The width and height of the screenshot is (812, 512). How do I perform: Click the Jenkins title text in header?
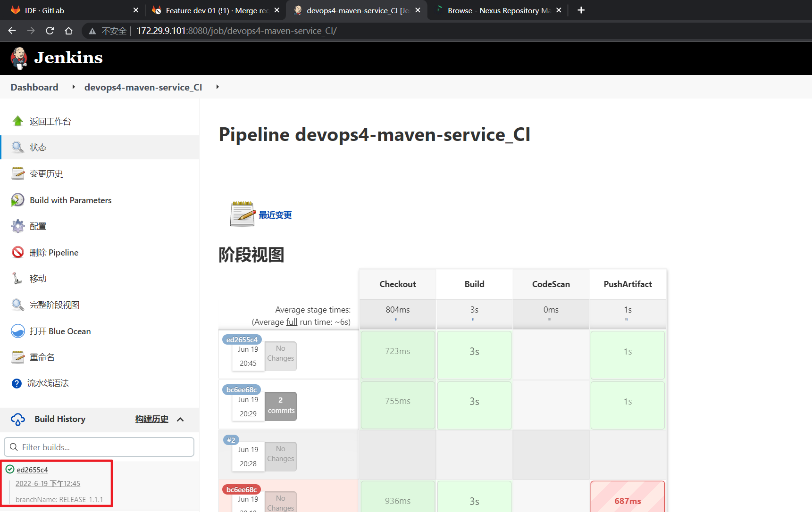[x=68, y=58]
